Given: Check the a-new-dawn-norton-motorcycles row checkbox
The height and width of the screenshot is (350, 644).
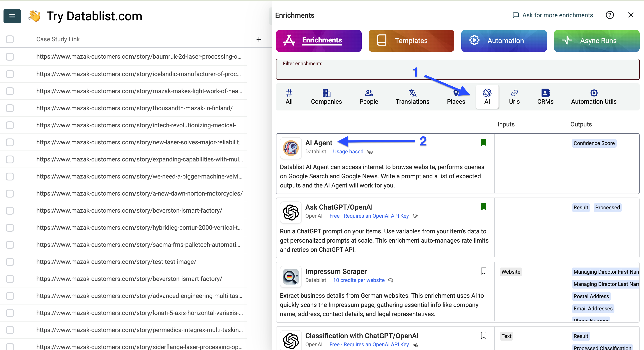Looking at the screenshot, I should point(10,193).
